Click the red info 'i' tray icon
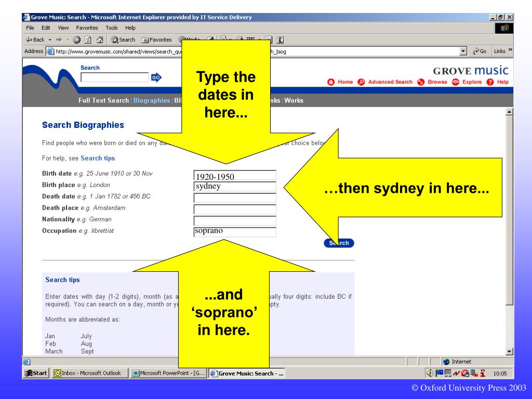 click(483, 373)
